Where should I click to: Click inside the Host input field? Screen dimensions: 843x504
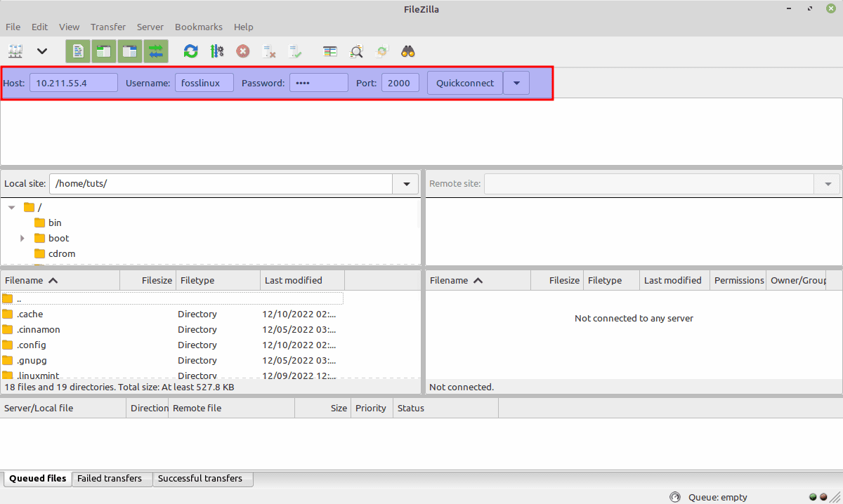73,82
